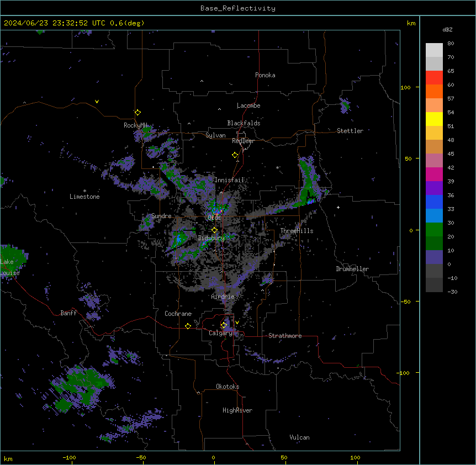Click the Cochrane city label
The width and height of the screenshot is (476, 465).
point(178,314)
